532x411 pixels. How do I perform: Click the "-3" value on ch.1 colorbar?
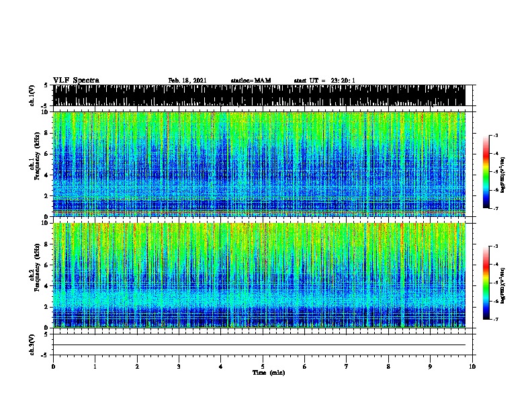(495, 136)
